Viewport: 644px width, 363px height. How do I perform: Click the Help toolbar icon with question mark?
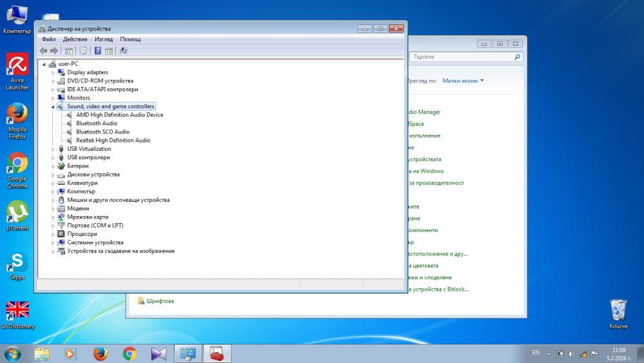point(98,50)
